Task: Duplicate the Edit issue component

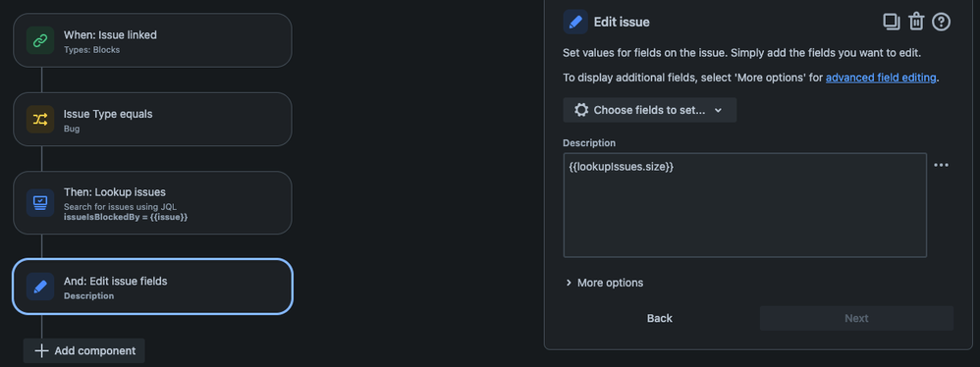Action: (892, 22)
